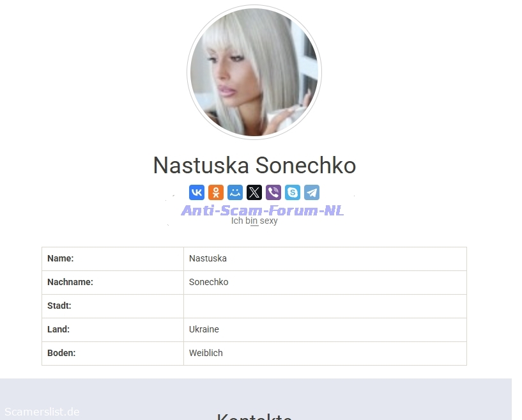Click the circular profile photo
The image size is (522, 420).
click(254, 72)
